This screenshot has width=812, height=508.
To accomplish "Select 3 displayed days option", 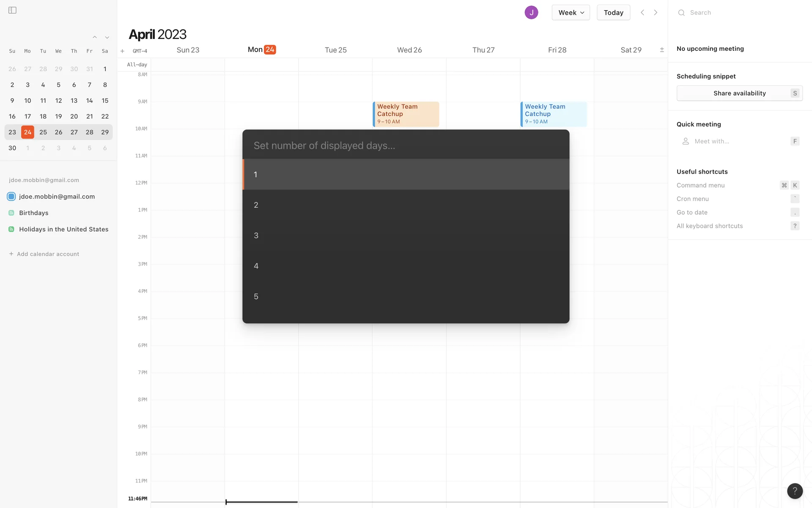I will coord(406,235).
